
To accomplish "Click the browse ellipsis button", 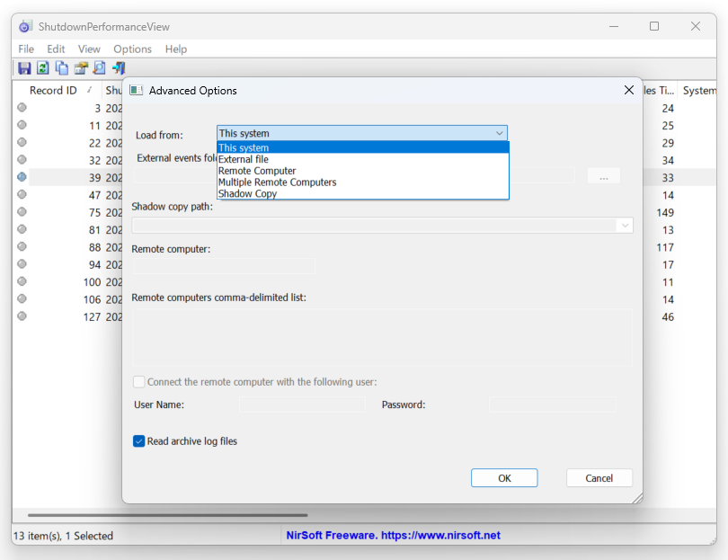I will [604, 176].
